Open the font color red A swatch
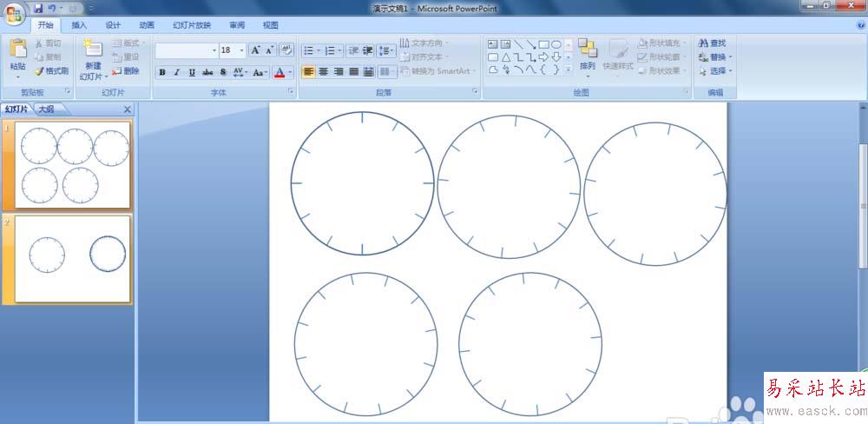 point(279,72)
